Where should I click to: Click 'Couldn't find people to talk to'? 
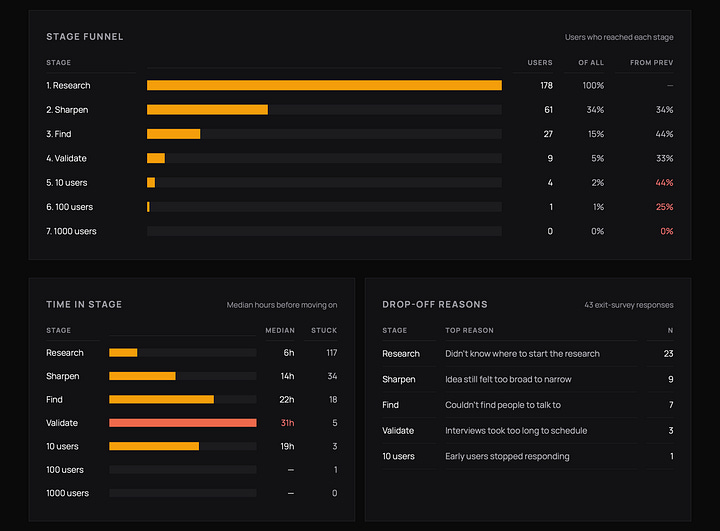[x=503, y=405]
